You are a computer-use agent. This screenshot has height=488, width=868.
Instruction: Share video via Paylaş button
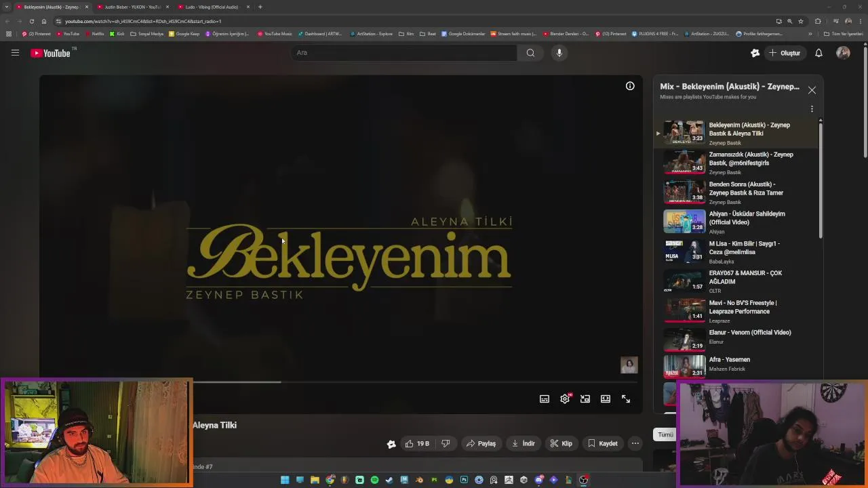point(481,444)
